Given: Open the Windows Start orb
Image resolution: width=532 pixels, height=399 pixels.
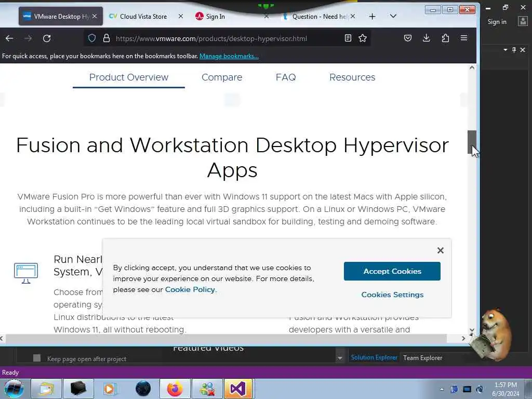Looking at the screenshot, I should coord(13,389).
